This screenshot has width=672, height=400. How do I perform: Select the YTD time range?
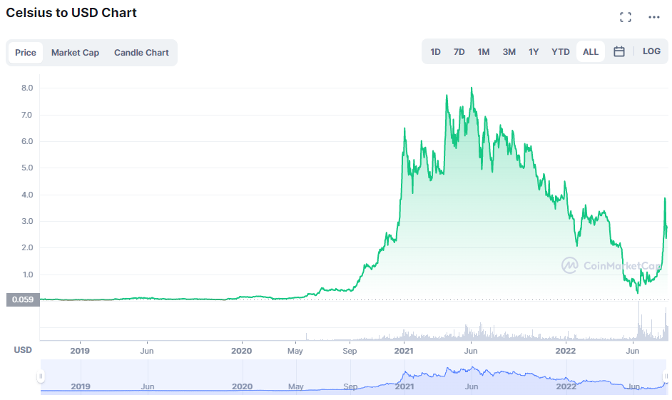560,52
